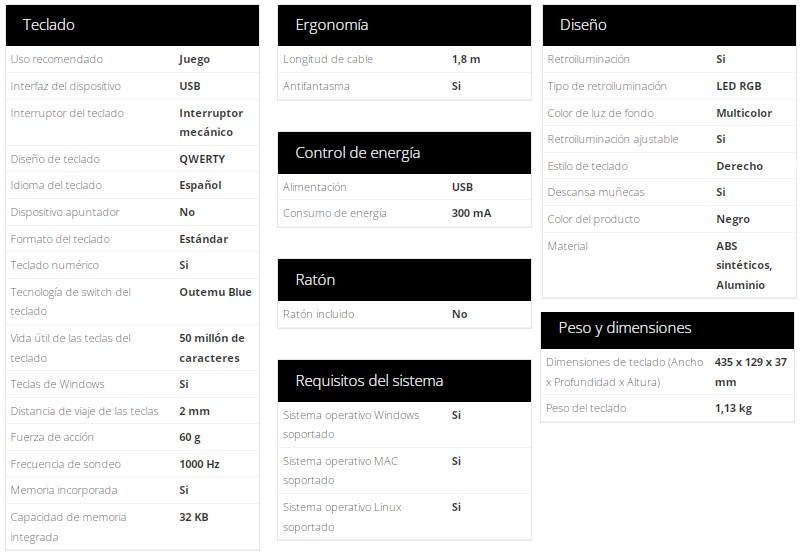
Task: Click the Frecuencia de sondeo 1000 Hz value
Action: 199,464
